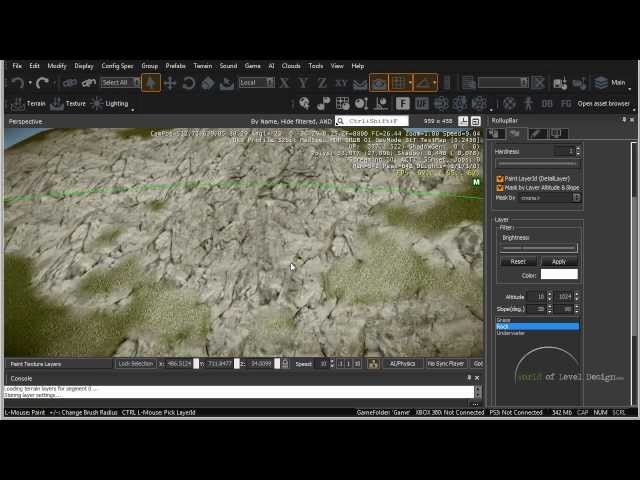Open the white Color swatch
The width and height of the screenshot is (640, 480).
[x=559, y=274]
